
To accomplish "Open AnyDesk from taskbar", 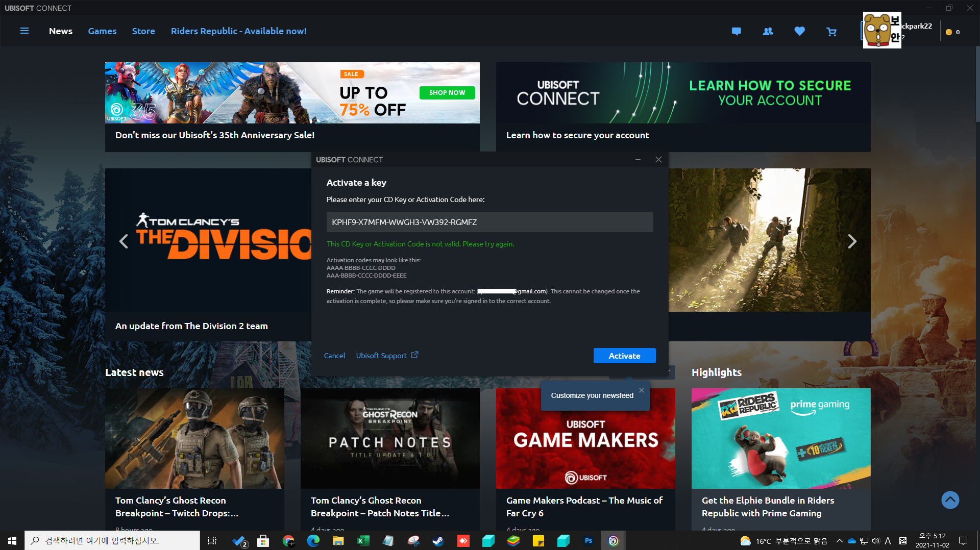I will point(463,540).
